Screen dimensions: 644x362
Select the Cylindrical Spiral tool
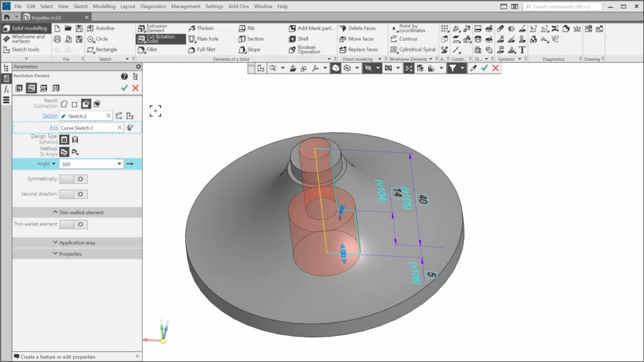[413, 50]
